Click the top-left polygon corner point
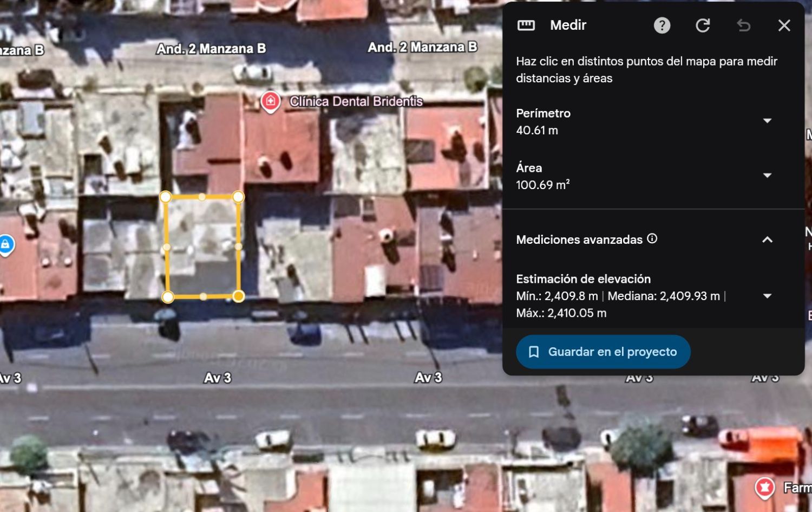The height and width of the screenshot is (512, 812). coord(166,197)
